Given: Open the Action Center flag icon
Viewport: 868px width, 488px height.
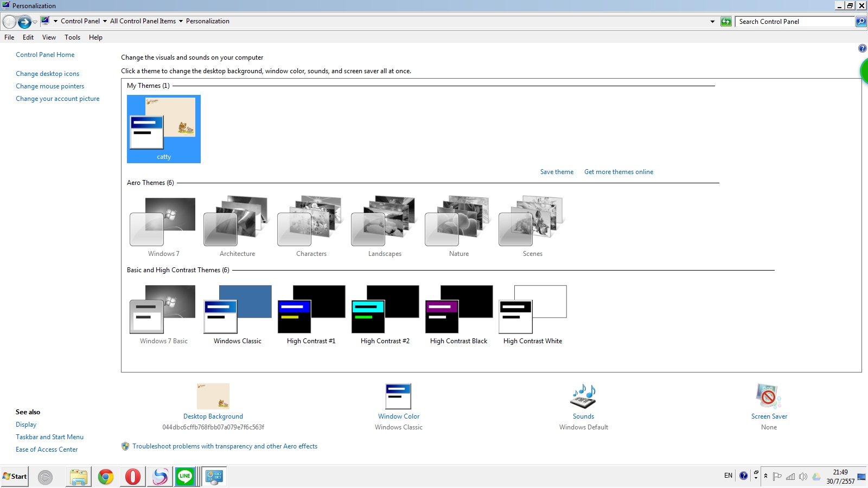Looking at the screenshot, I should [x=777, y=477].
